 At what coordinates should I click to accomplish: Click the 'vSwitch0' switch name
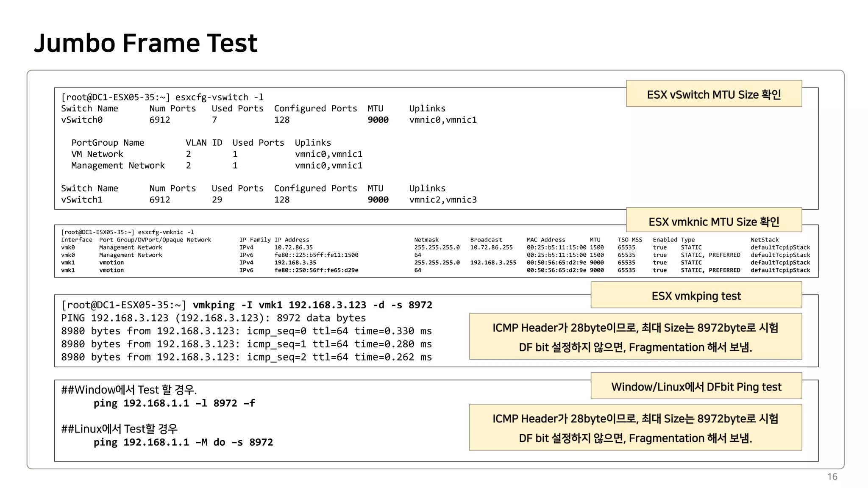[x=82, y=120]
